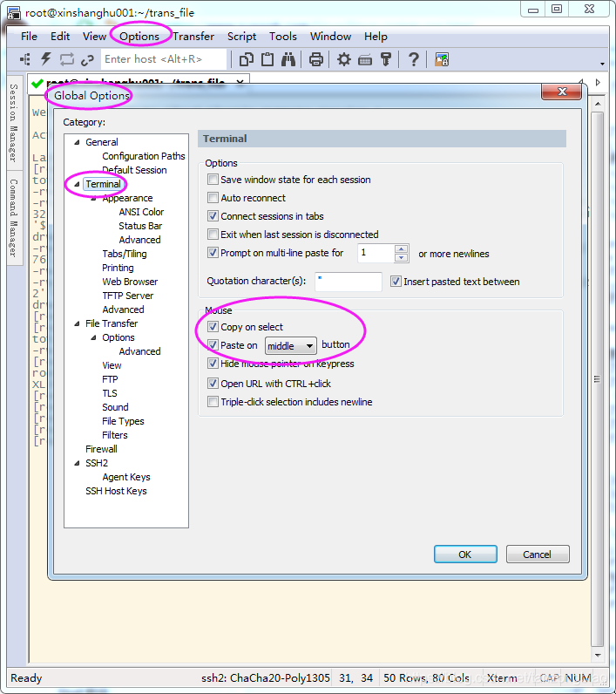This screenshot has height=694, width=616.
Task: Select Status Bar in category tree
Action: click(140, 226)
